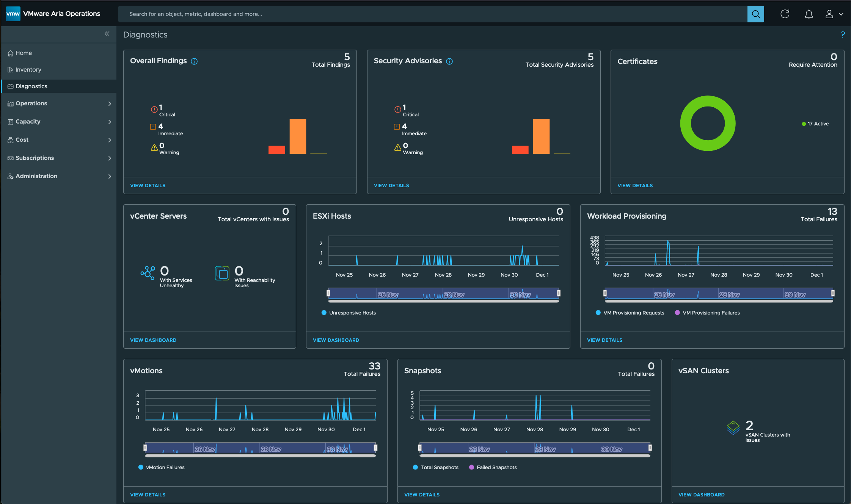The width and height of the screenshot is (851, 504).
Task: Click in the global search field
Action: tap(433, 14)
